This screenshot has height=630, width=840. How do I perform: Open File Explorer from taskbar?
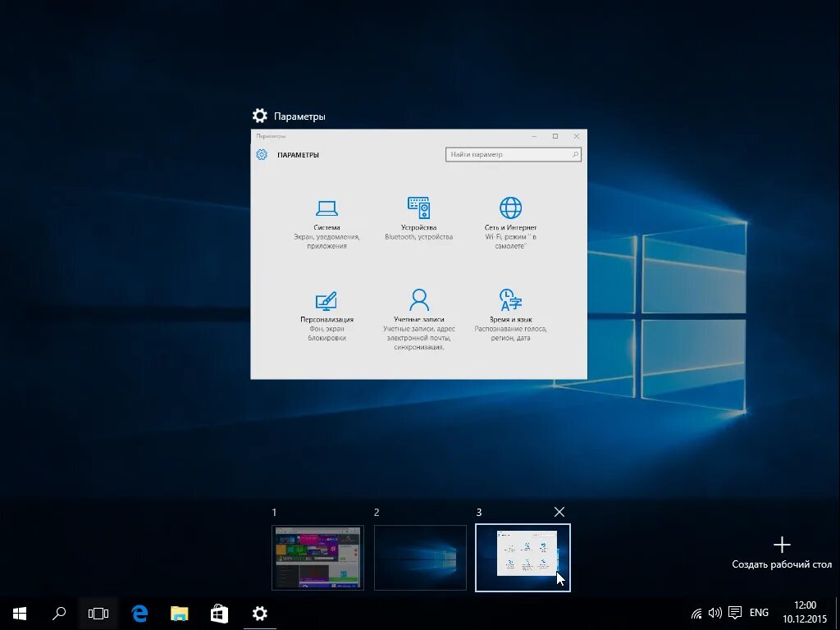pyautogui.click(x=180, y=614)
